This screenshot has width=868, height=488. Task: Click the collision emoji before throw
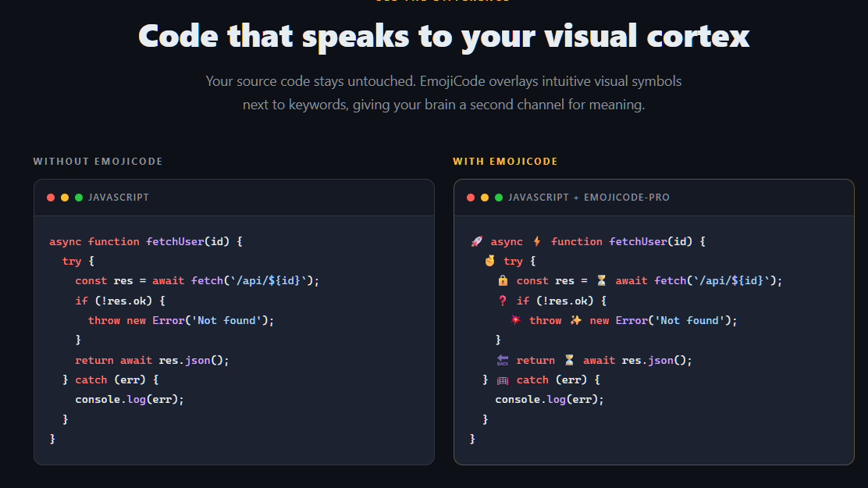[x=515, y=320]
